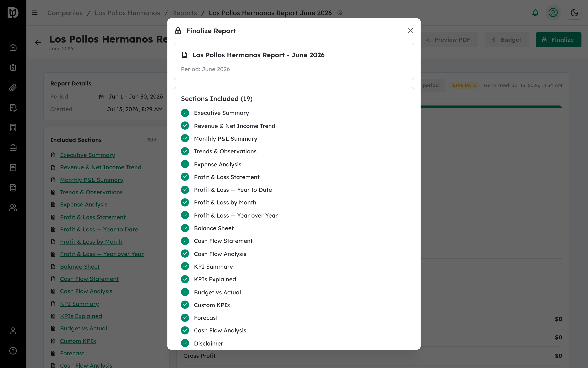Click Disclaimer check icon in dialog
Image resolution: width=588 pixels, height=368 pixels.
pos(185,343)
